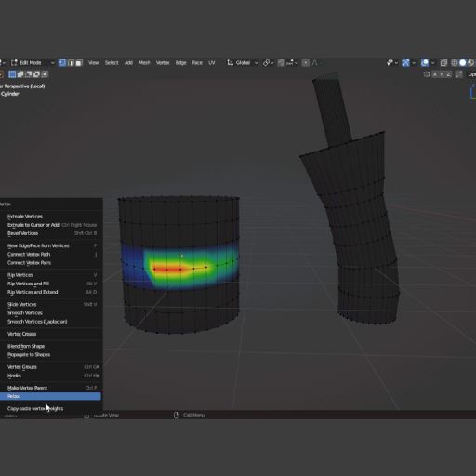Screen dimensions: 476x476
Task: Expand the Vertex Groups submenu
Action: (x=51, y=367)
